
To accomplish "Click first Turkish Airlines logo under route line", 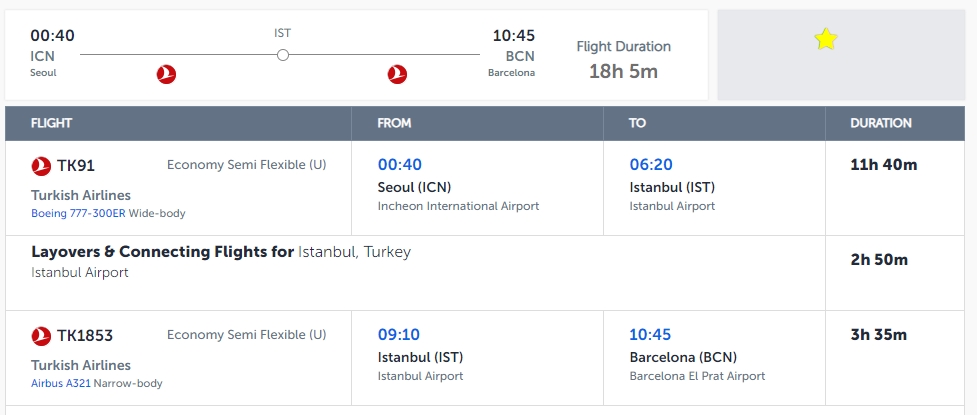I will (x=166, y=75).
